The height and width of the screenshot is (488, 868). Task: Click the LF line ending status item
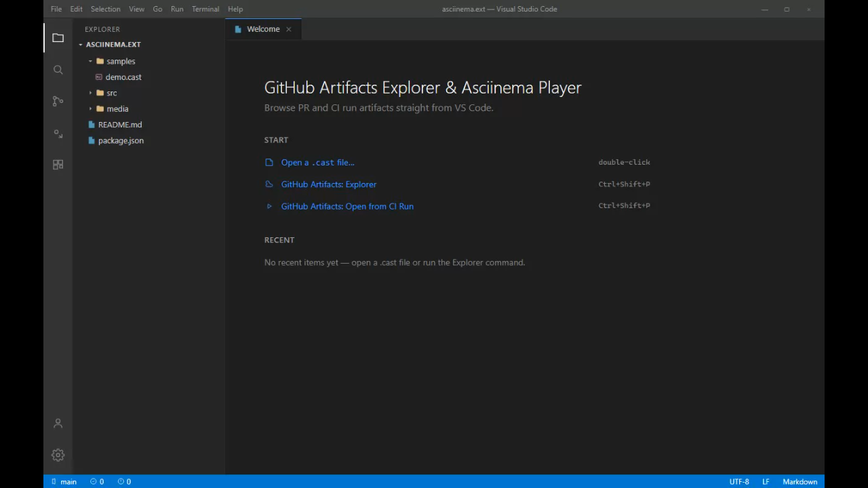tap(766, 482)
